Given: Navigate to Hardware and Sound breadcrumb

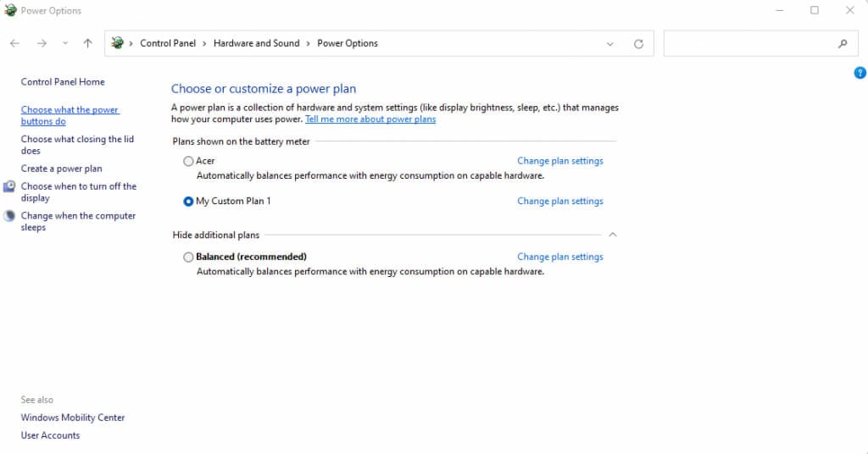Looking at the screenshot, I should coord(256,43).
